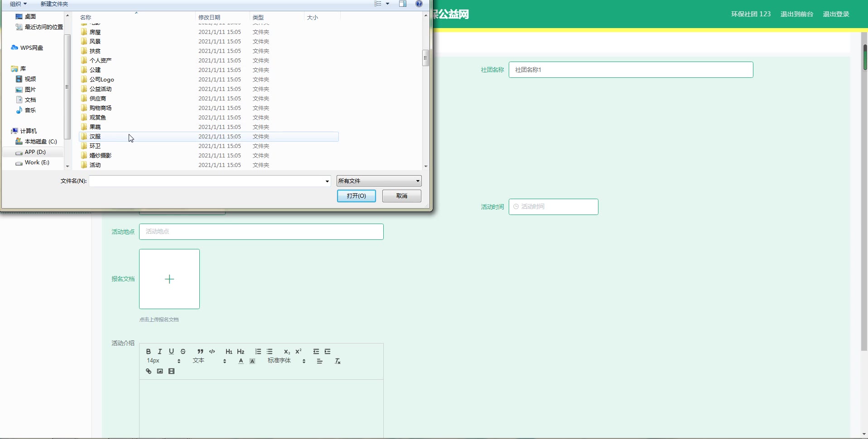Screen dimensions: 868x439
Task: Toggle strikethrough formatting in editor
Action: (x=183, y=352)
